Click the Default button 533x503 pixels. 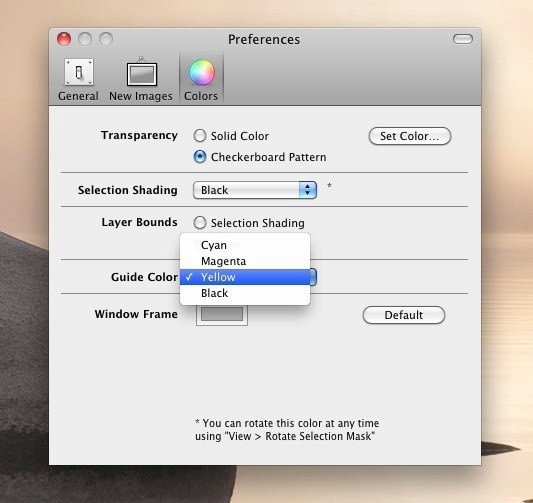tap(403, 315)
